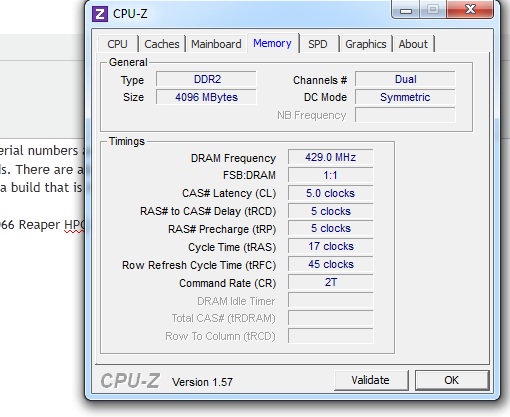Image resolution: width=510 pixels, height=417 pixels.
Task: Open the Graphics tab
Action: coord(366,44)
